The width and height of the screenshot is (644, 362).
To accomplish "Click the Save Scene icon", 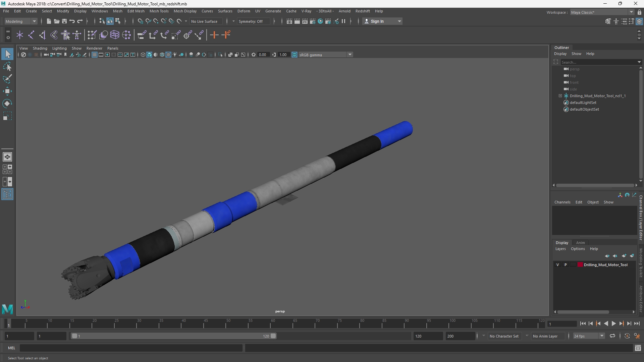I will point(64,21).
